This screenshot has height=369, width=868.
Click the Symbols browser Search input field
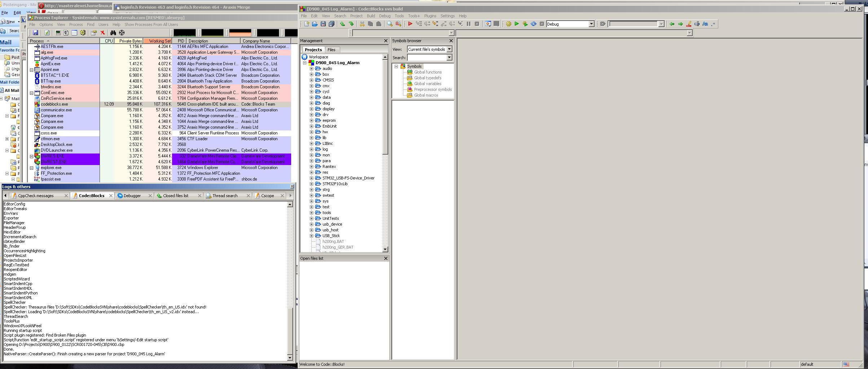tap(427, 58)
